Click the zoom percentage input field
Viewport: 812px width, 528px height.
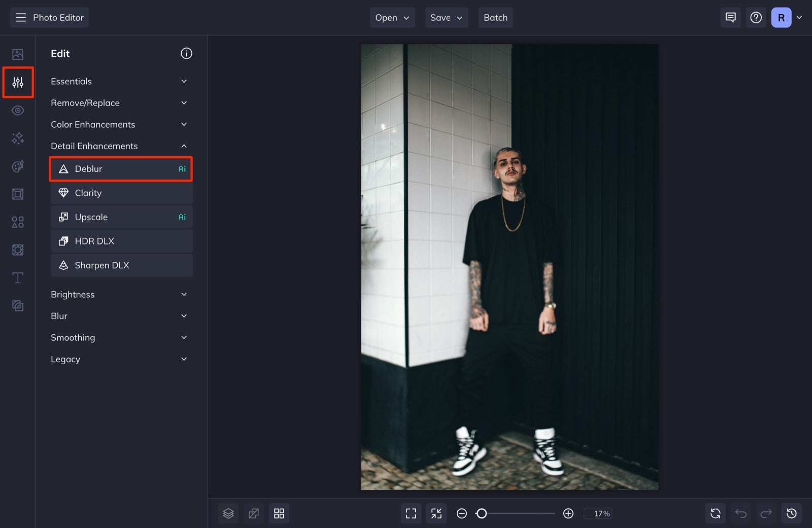(598, 513)
